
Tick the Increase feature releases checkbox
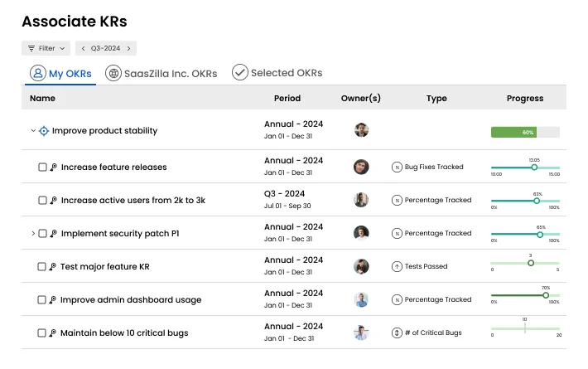(42, 168)
